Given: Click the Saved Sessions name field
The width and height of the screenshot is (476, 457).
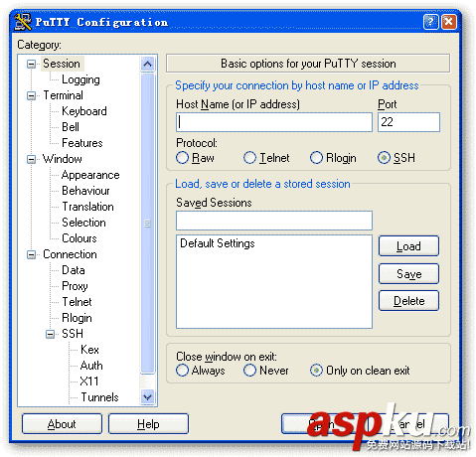Looking at the screenshot, I should pyautogui.click(x=274, y=221).
